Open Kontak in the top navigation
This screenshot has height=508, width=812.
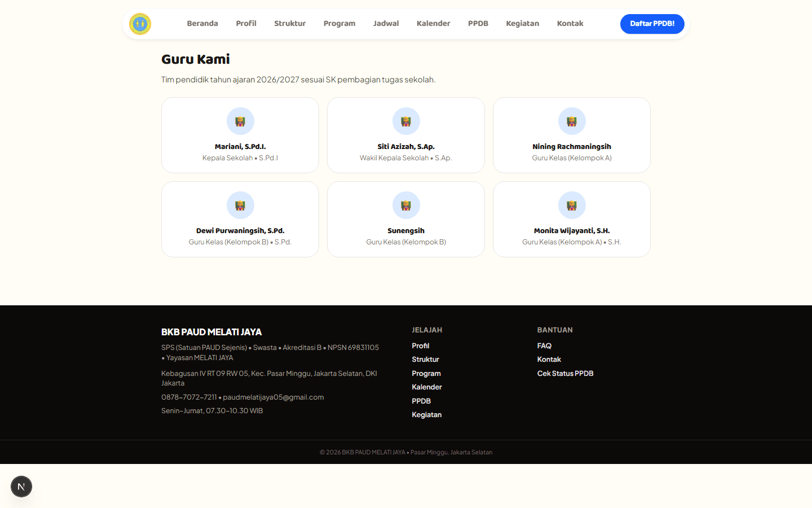coord(570,24)
